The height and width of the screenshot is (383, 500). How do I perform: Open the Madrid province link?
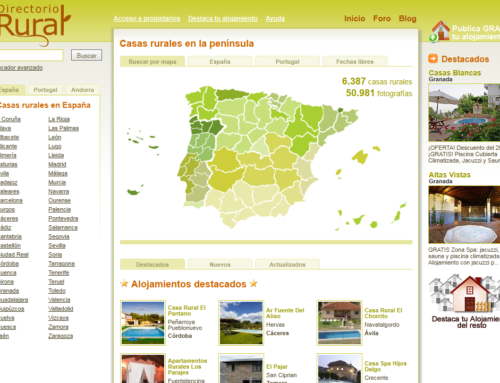coord(57,164)
